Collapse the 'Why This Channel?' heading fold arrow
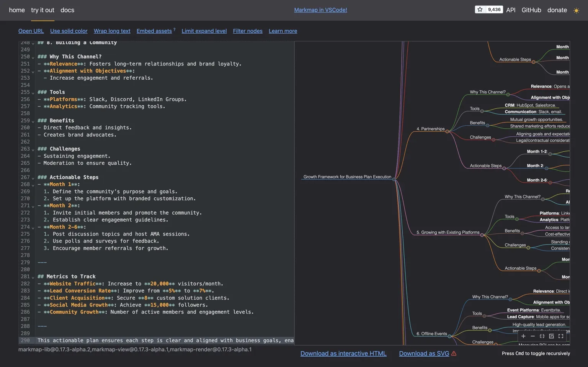 (x=33, y=57)
